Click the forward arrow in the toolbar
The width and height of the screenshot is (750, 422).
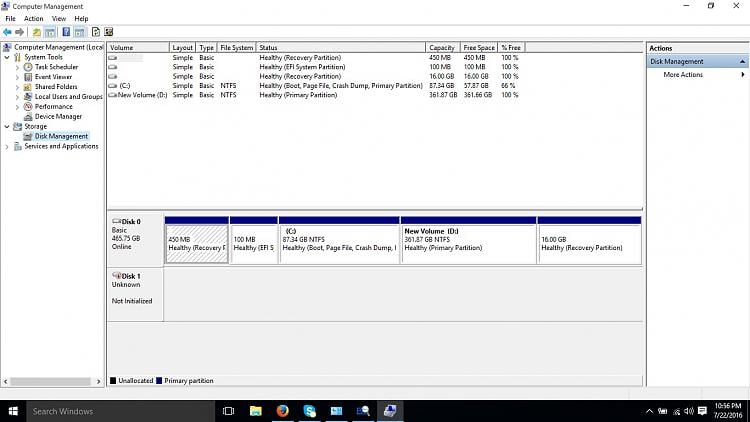(x=20, y=32)
